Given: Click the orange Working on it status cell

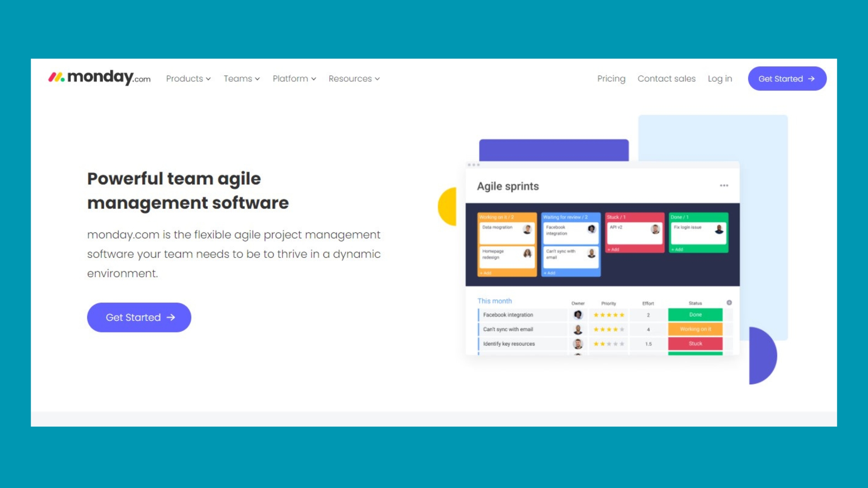Looking at the screenshot, I should click(x=695, y=329).
